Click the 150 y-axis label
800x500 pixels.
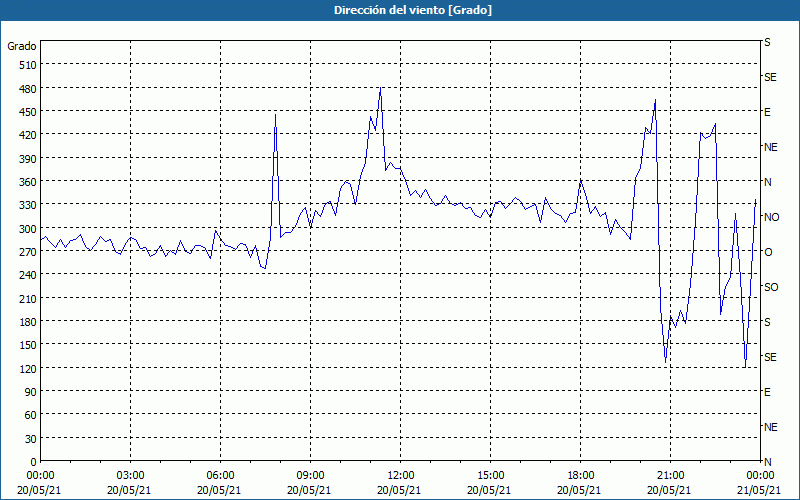(28, 345)
